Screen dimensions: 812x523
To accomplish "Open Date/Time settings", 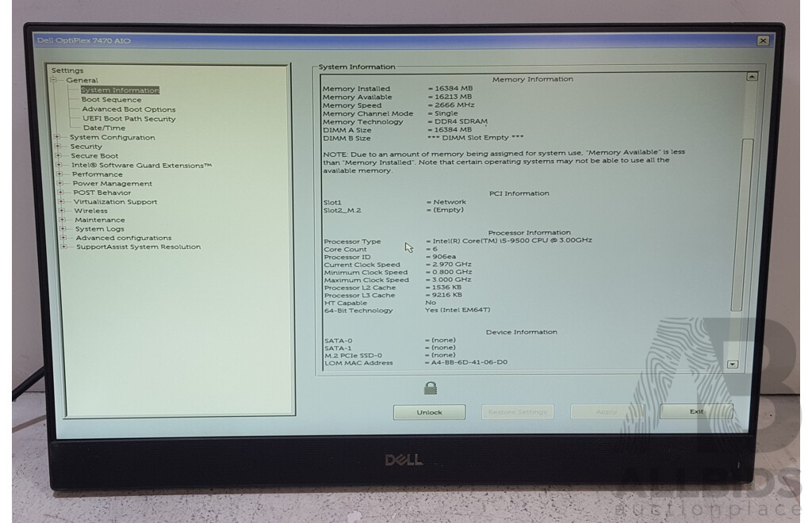I will coord(104,128).
